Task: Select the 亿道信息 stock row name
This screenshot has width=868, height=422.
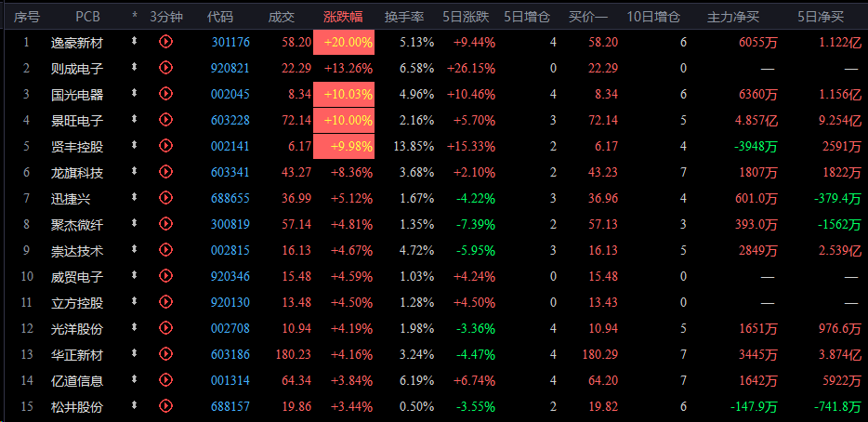Action: [77, 381]
